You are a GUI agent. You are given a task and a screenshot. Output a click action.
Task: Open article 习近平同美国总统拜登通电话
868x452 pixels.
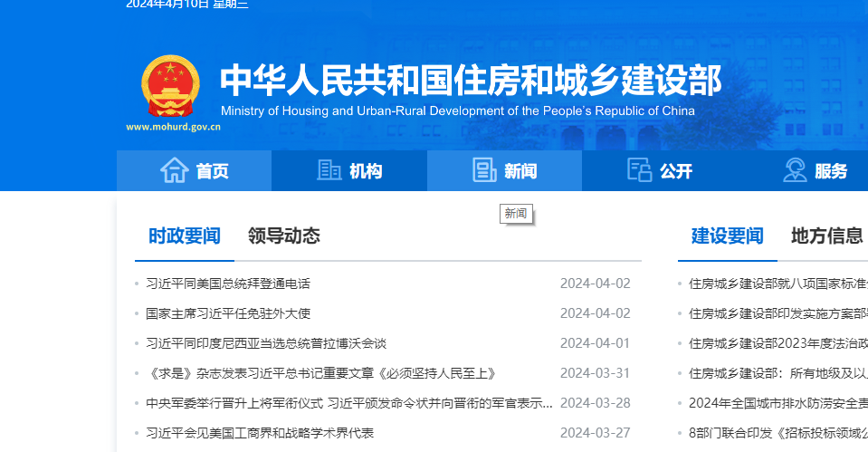tap(228, 284)
